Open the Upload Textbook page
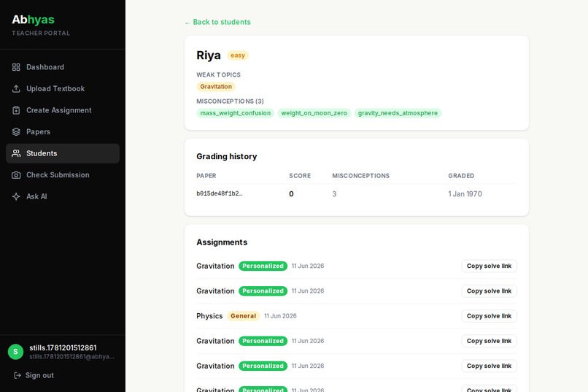Viewport: 588px width, 392px height. click(63, 88)
